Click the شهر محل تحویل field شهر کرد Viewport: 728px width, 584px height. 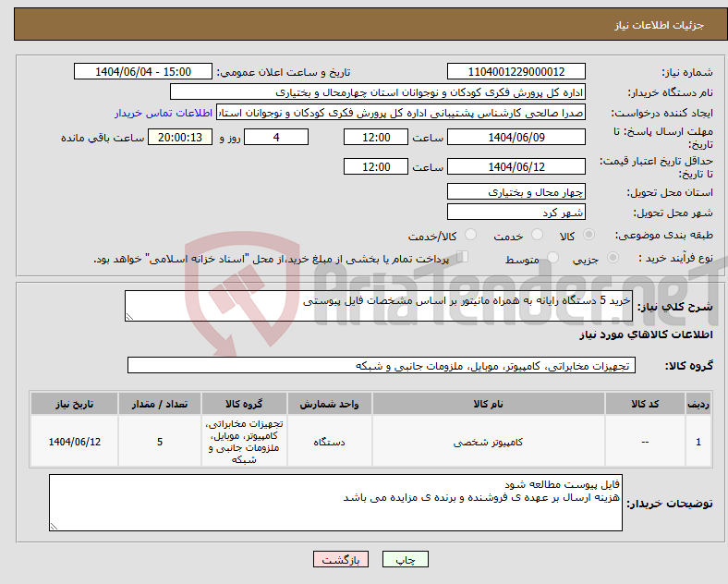click(x=516, y=213)
